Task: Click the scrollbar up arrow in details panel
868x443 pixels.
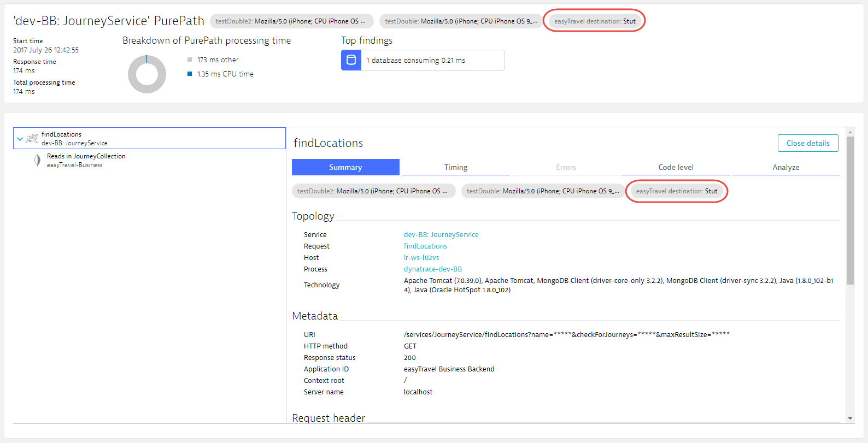Action: [850, 132]
